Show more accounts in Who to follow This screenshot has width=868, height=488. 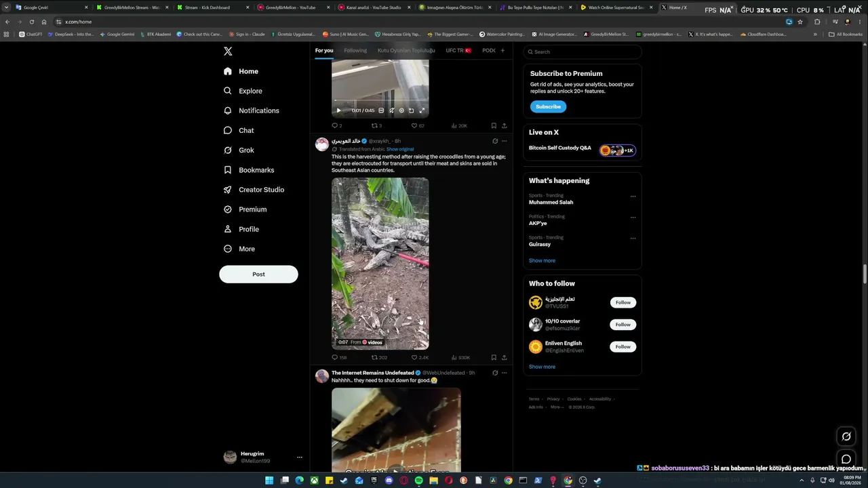pos(542,367)
